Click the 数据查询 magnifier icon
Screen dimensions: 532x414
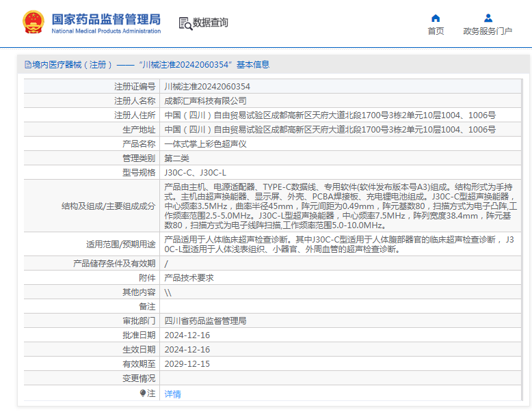185,23
